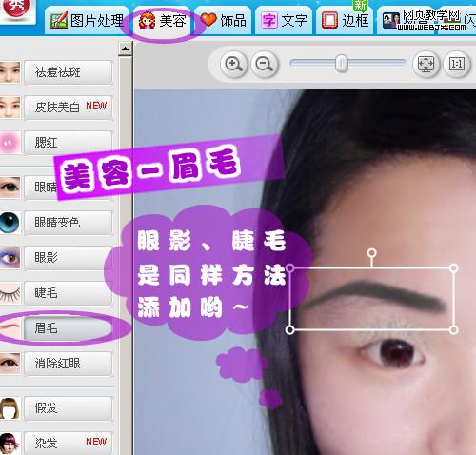This screenshot has width=476, height=455.
Task: Select the 祛痘祛斑 button
Action: [x=69, y=72]
